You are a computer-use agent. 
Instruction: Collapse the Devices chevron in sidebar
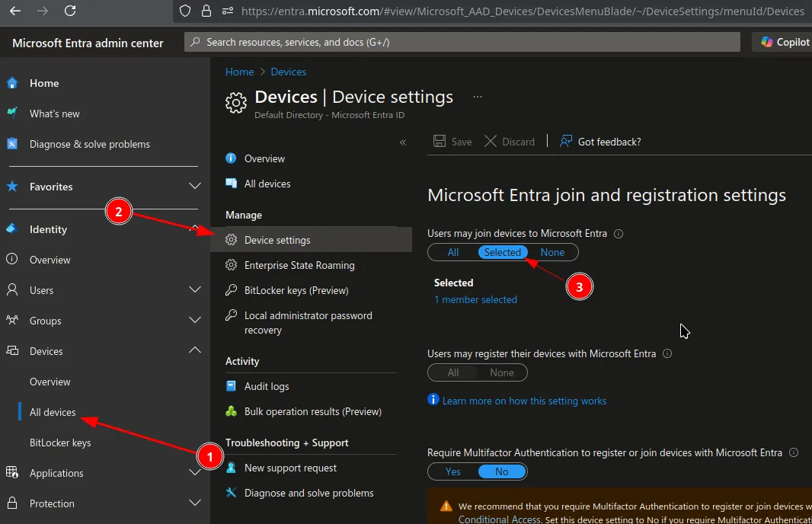click(195, 350)
